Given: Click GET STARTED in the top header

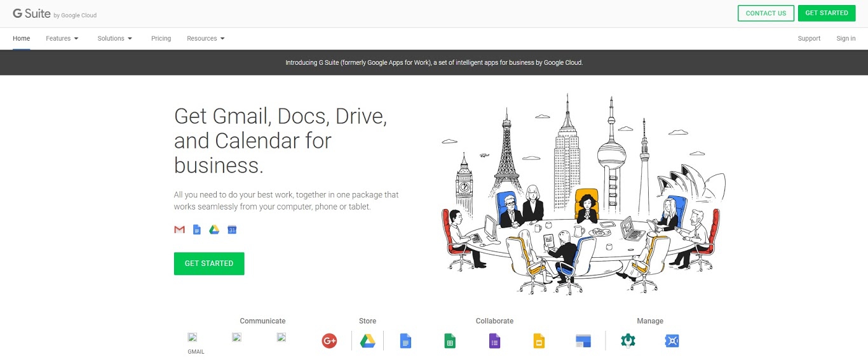Looking at the screenshot, I should (x=827, y=13).
